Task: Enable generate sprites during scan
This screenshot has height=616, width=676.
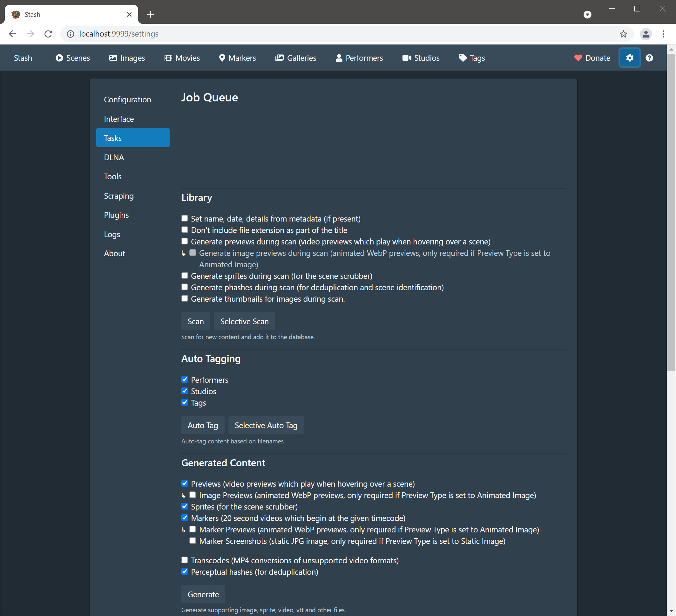Action: point(185,276)
